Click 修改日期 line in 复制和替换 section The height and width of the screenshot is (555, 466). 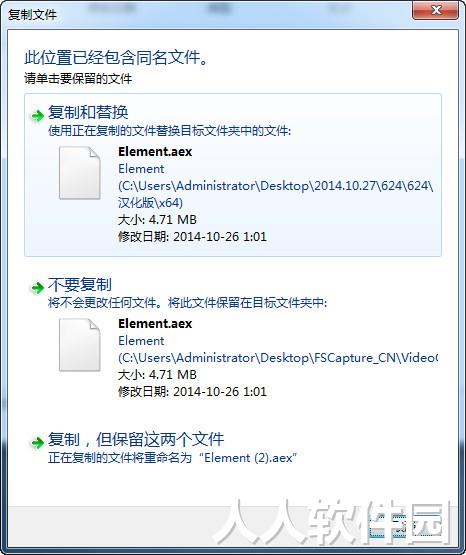pos(192,237)
